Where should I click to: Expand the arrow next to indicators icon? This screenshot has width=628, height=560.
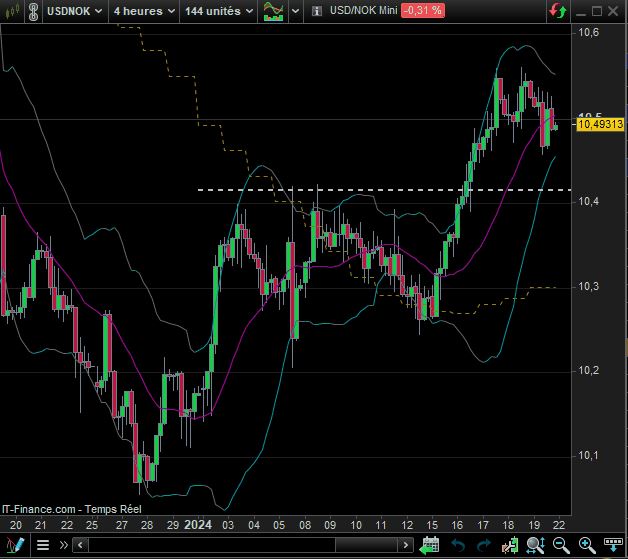[296, 11]
